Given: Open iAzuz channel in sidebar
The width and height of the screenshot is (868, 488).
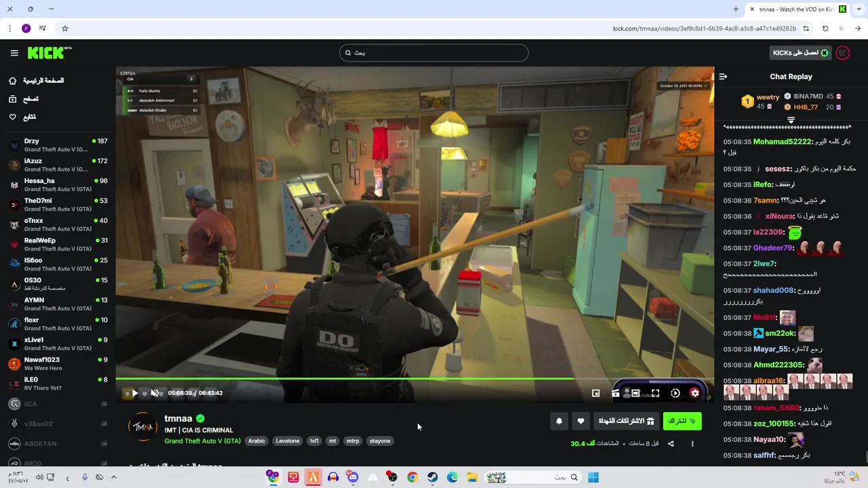Looking at the screenshot, I should click(58, 165).
